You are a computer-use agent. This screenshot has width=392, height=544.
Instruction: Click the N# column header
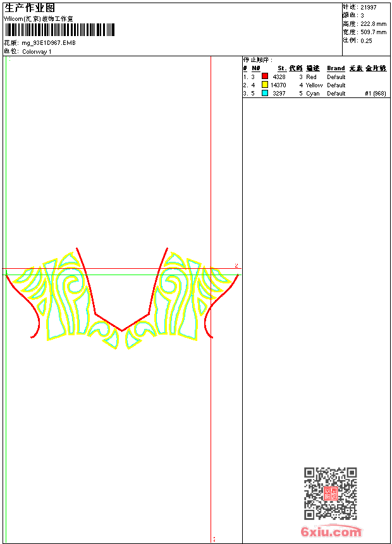(x=256, y=68)
